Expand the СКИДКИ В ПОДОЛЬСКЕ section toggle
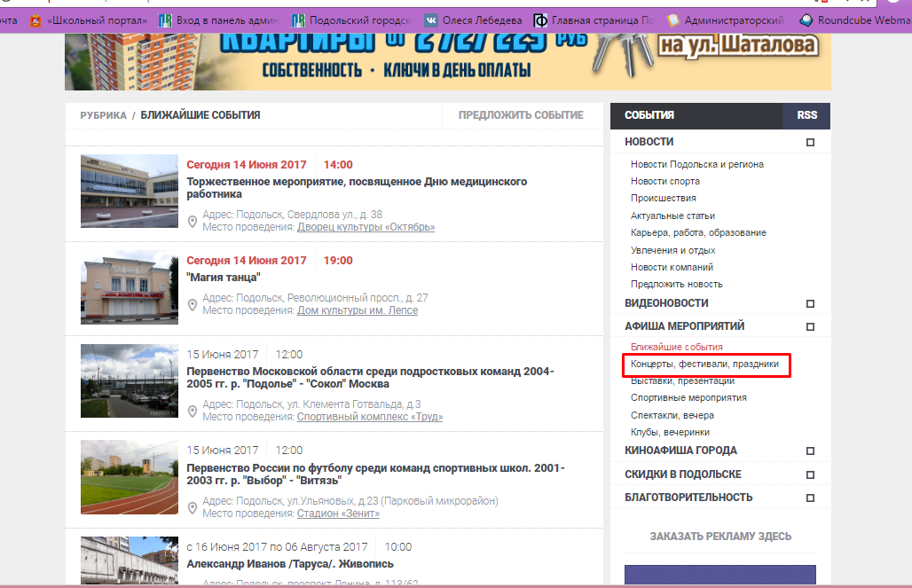Image resolution: width=912 pixels, height=588 pixels. tap(810, 474)
